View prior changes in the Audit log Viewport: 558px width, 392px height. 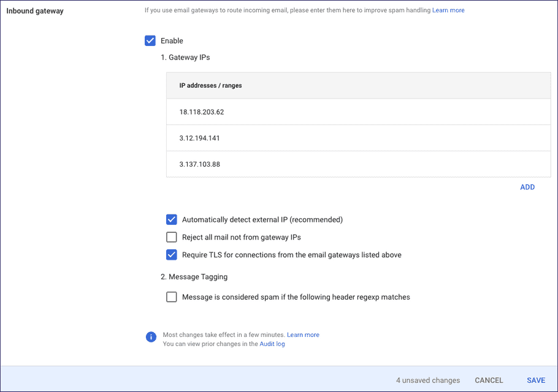point(272,344)
